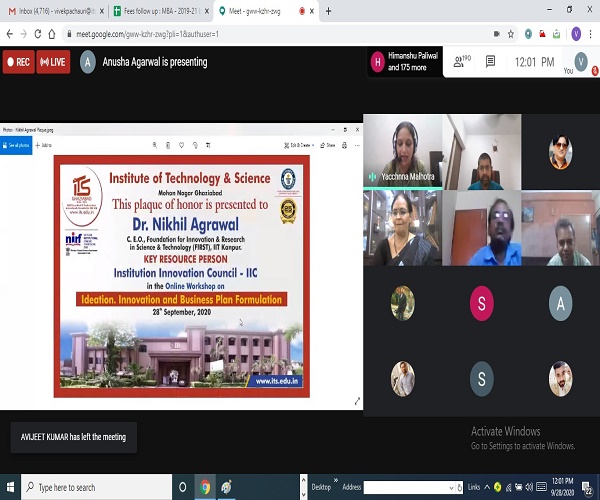
Task: Click the volume speaker icon in tray
Action: coord(529,487)
